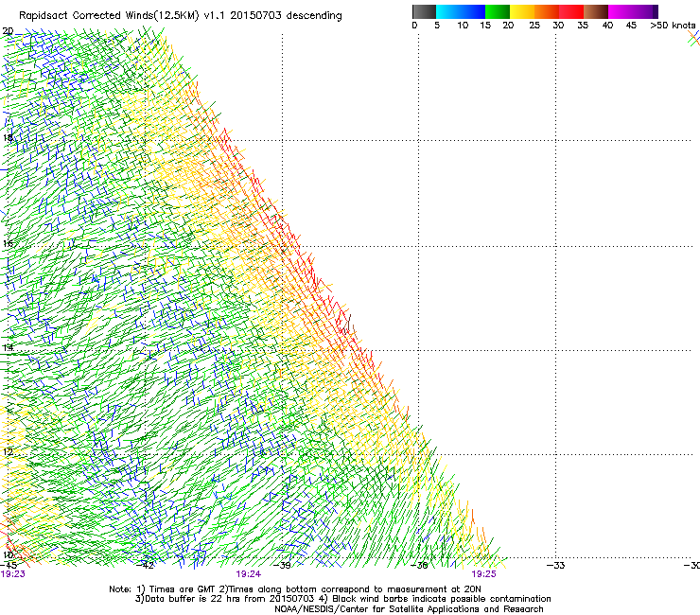Click "Black wind barbs indicate possible contamination" note
The width and height of the screenshot is (700, 615).
442,599
